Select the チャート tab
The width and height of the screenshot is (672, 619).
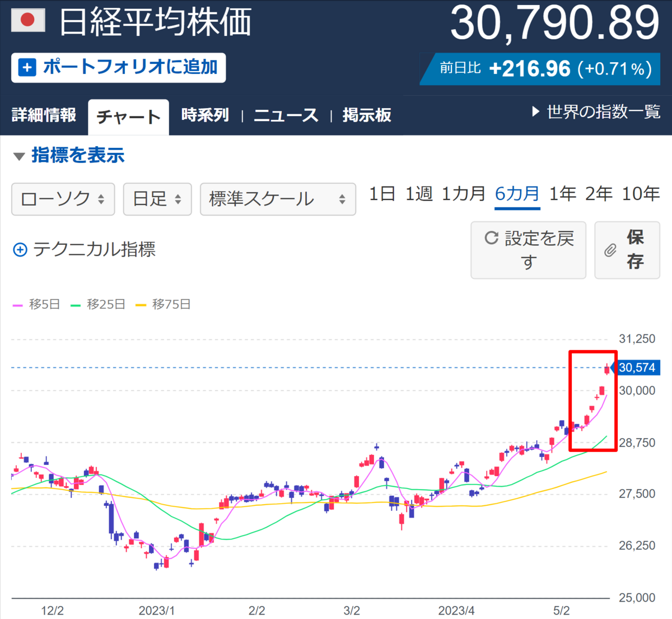pos(128,117)
